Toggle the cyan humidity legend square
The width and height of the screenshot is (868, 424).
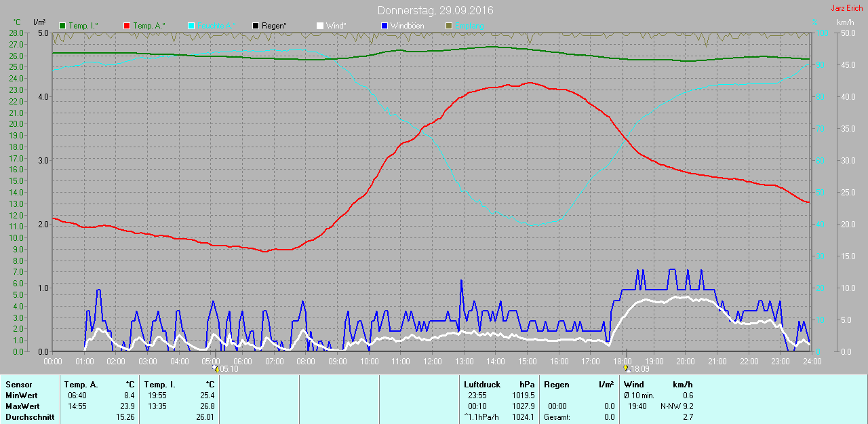[191, 26]
